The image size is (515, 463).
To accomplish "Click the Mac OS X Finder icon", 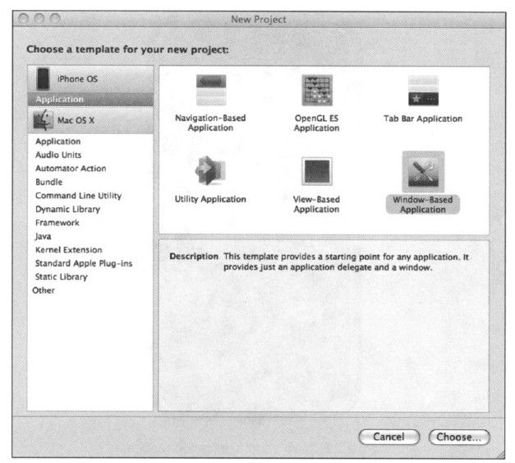I will coord(43,120).
